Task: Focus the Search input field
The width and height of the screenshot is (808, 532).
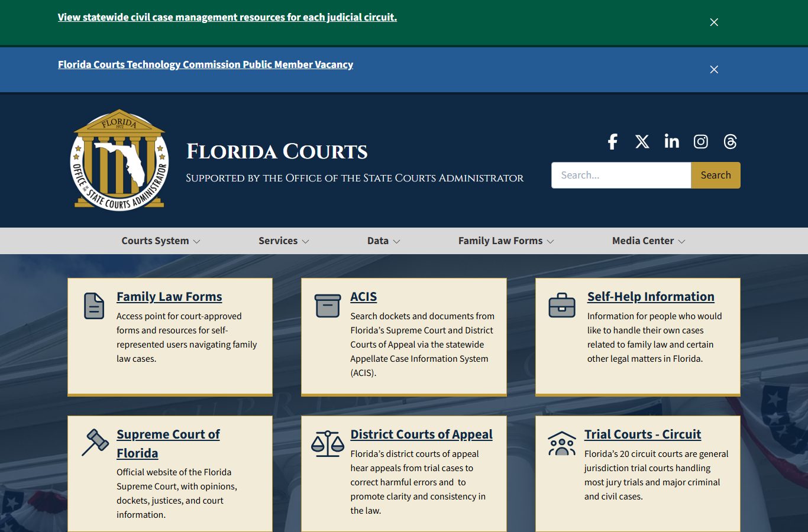Action: (621, 175)
